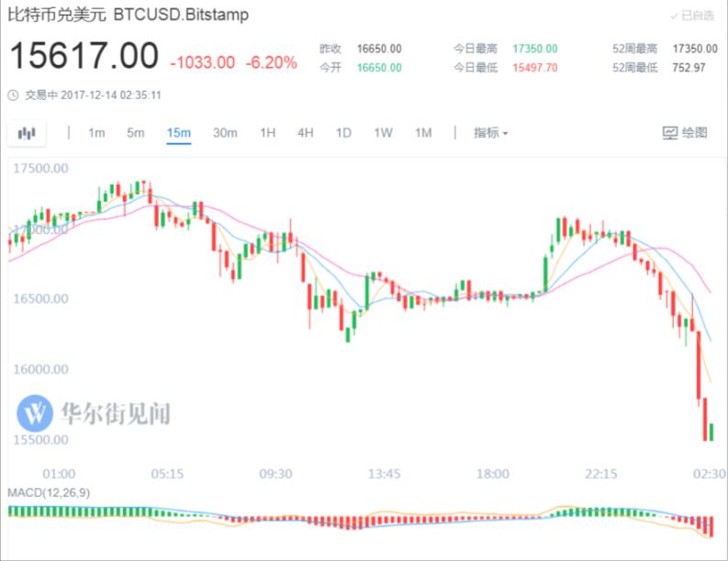Image resolution: width=728 pixels, height=561 pixels.
Task: Click the 09:30 time axis label
Action: pyautogui.click(x=275, y=474)
